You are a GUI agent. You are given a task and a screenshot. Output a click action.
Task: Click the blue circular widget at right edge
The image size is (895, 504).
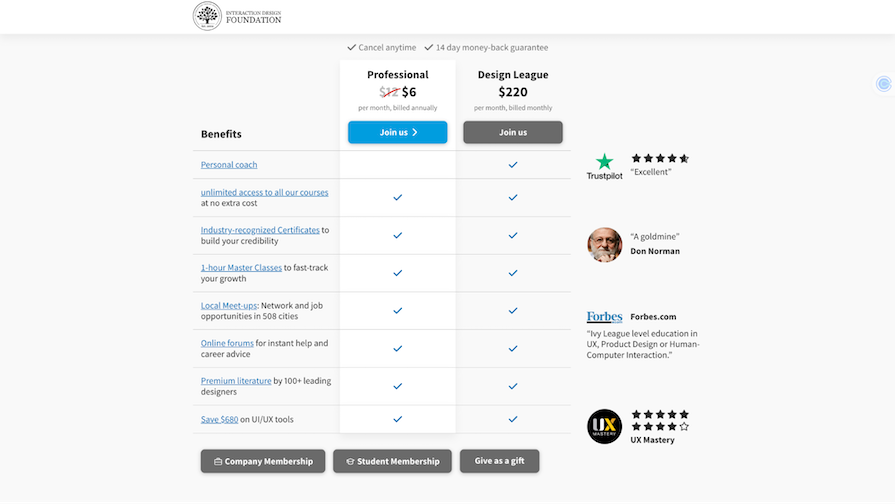883,84
